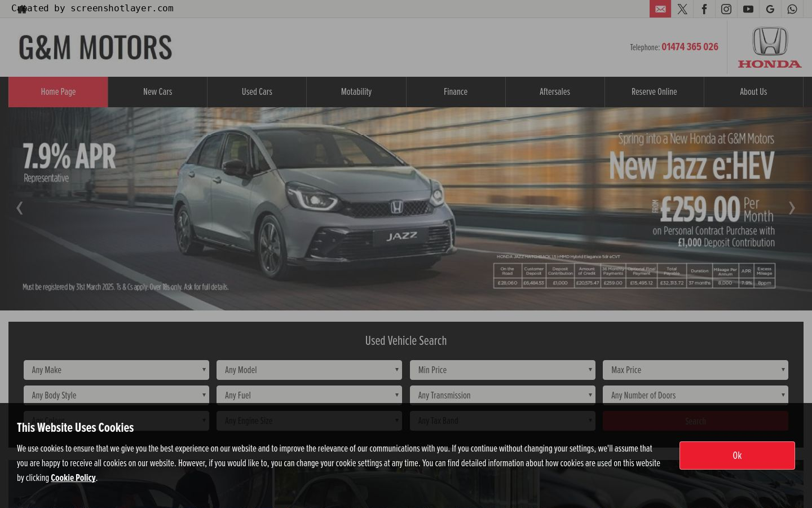Click the G&M Motors logo
Viewport: 812px width, 508px height.
(95, 47)
